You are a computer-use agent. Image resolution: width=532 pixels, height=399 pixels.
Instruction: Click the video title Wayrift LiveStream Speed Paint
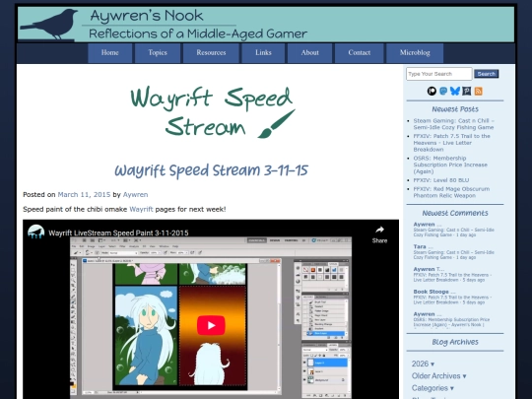tap(118, 233)
